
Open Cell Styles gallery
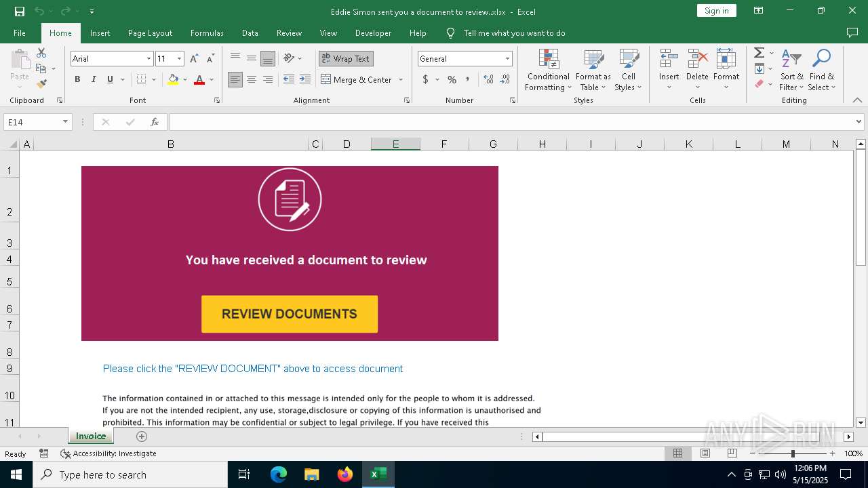tap(629, 70)
